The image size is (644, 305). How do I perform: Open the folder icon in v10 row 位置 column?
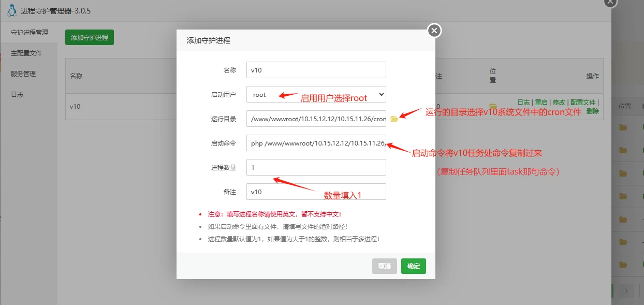point(493,106)
